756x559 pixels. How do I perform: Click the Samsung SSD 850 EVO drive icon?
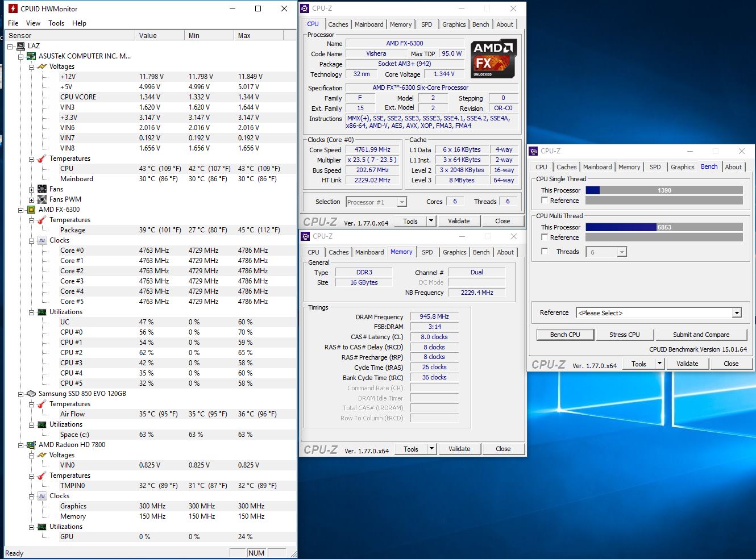click(32, 394)
